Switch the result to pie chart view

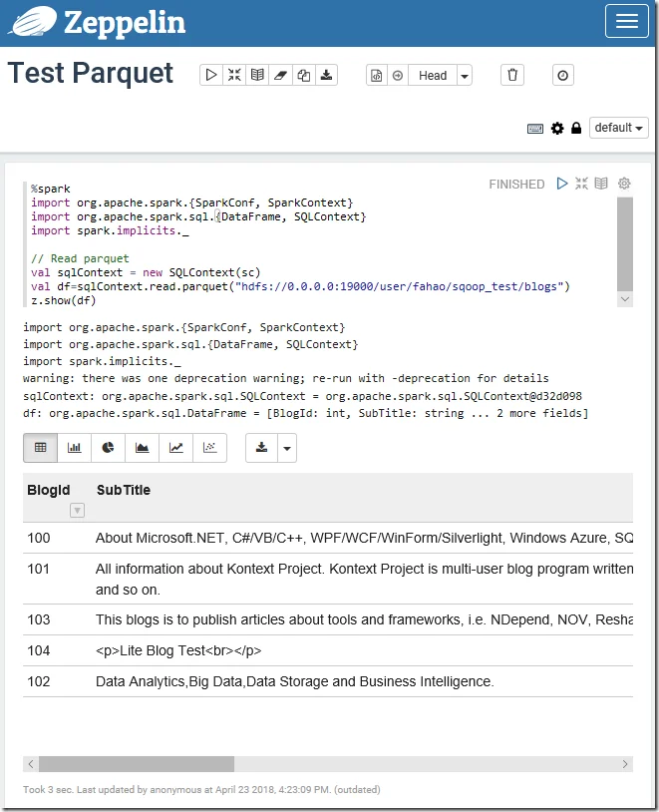click(x=106, y=448)
